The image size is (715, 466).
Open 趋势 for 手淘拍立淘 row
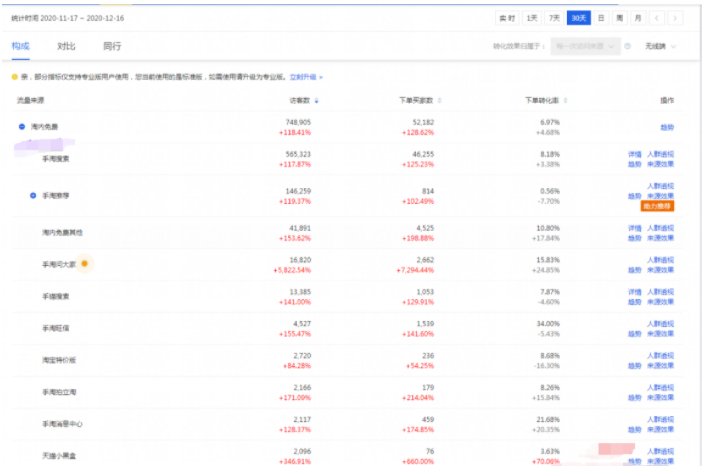click(635, 398)
